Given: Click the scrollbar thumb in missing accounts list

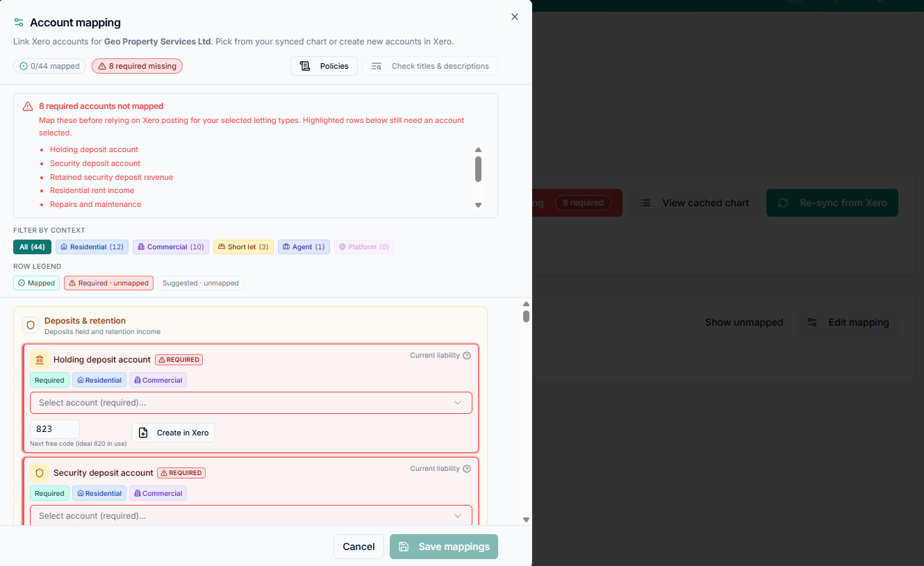Looking at the screenshot, I should 478,169.
